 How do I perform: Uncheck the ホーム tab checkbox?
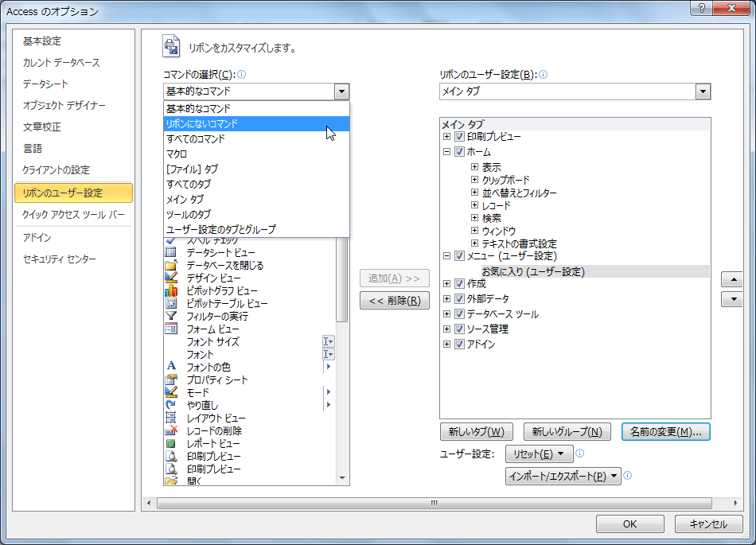tap(459, 151)
